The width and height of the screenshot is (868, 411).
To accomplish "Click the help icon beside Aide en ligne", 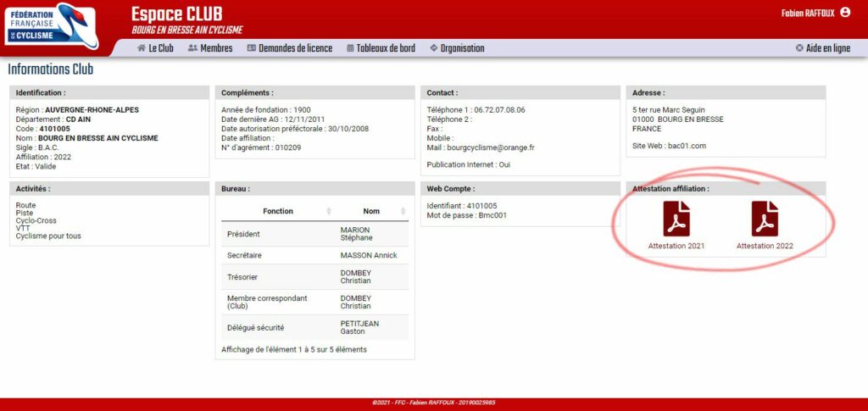I will (799, 48).
